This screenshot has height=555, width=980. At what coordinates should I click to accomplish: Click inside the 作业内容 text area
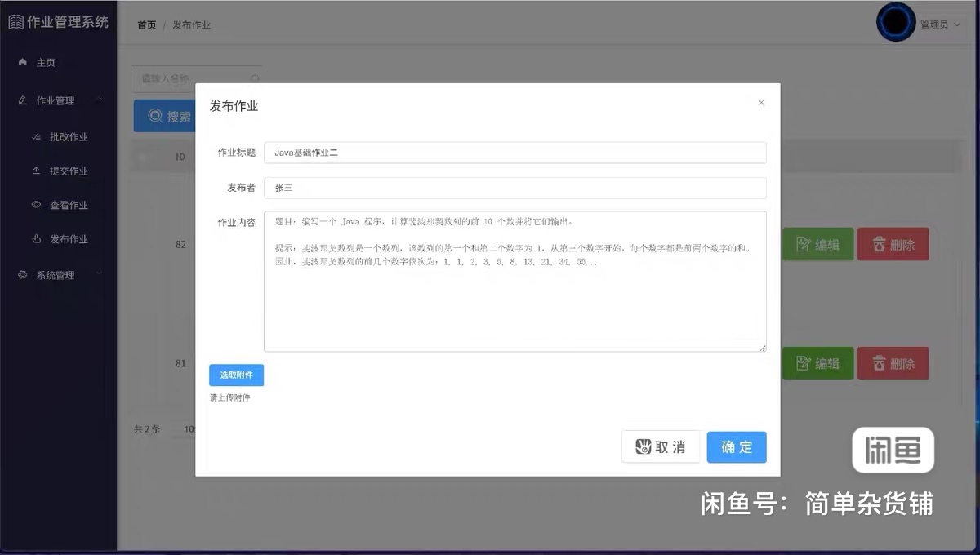tap(514, 302)
